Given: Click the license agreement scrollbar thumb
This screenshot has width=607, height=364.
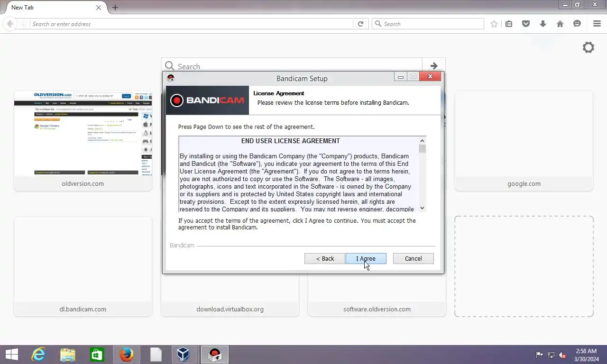Looking at the screenshot, I should point(422,149).
